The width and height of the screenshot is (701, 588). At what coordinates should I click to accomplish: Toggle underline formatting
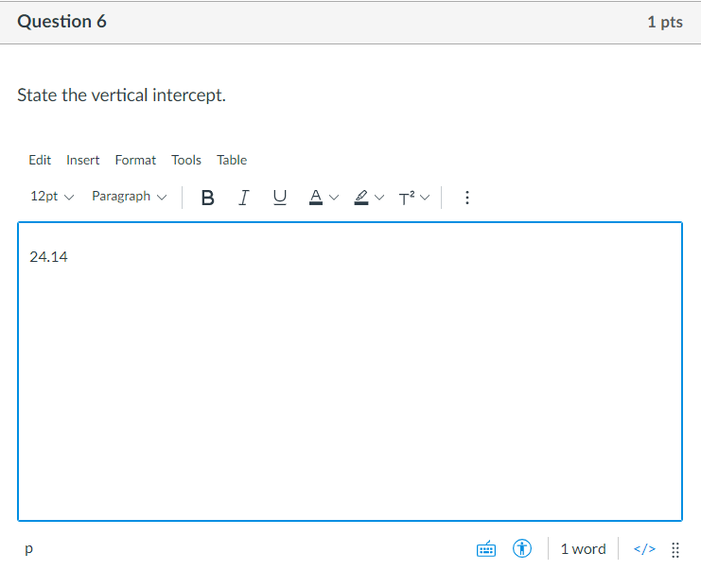coord(280,197)
